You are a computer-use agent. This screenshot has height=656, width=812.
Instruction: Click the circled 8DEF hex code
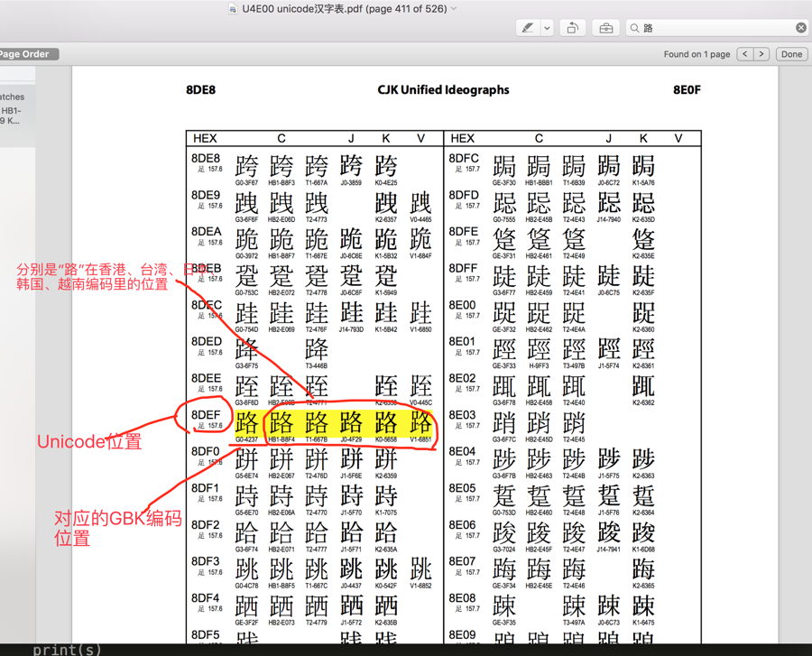[206, 415]
